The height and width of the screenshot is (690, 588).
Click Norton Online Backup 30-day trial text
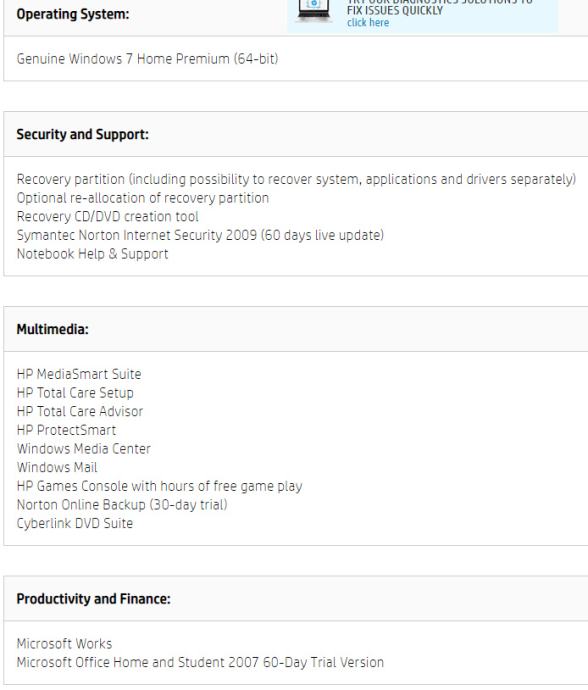coord(122,505)
